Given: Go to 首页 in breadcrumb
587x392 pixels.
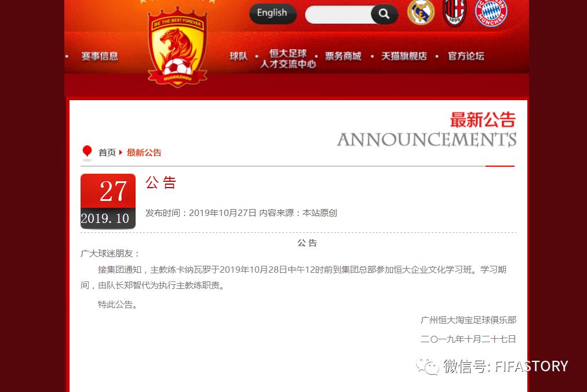Looking at the screenshot, I should coord(107,153).
